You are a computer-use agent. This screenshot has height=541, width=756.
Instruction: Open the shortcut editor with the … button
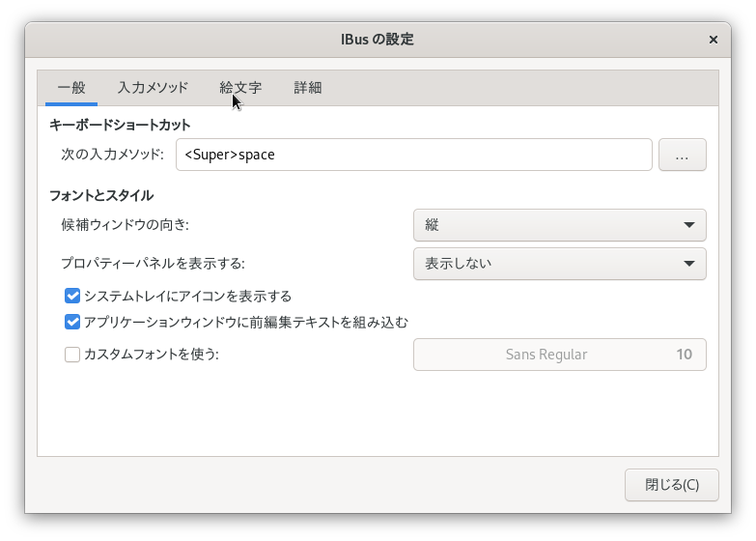683,155
